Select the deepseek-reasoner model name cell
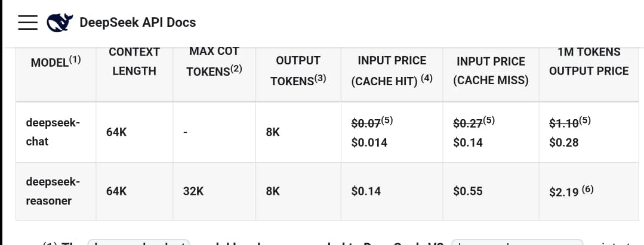 tap(53, 191)
